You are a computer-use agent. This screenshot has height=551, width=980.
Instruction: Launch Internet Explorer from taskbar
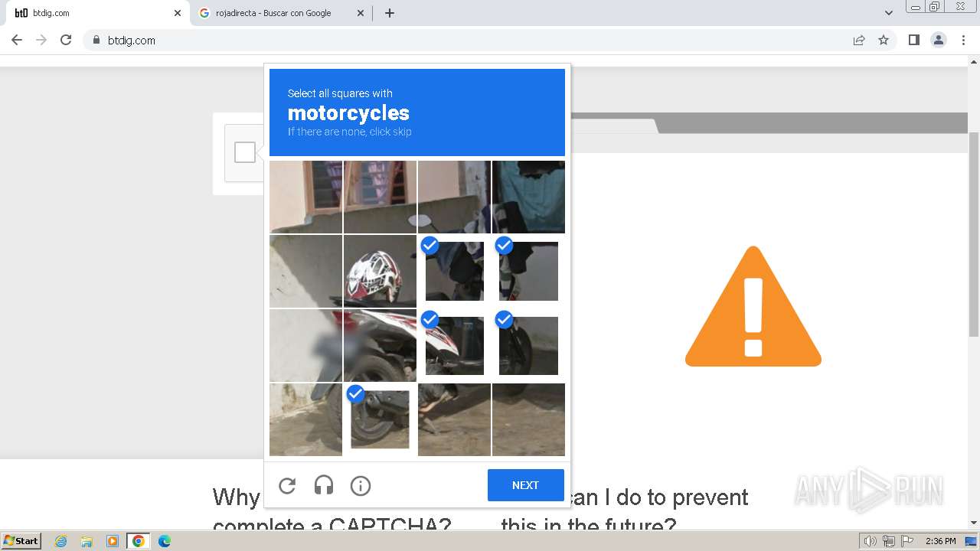click(61, 541)
